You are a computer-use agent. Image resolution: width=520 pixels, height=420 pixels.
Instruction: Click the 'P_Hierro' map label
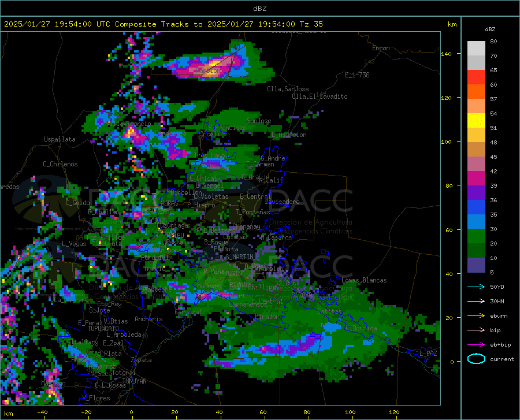tap(201, 205)
